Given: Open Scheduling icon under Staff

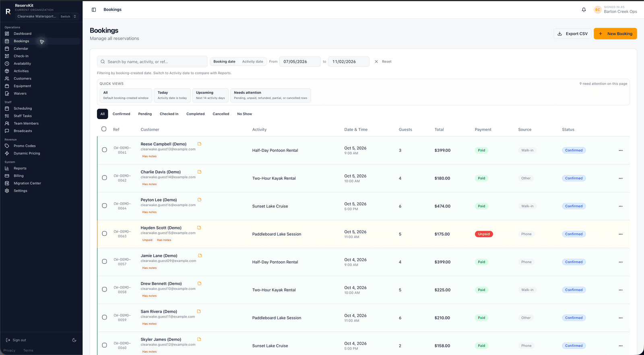Looking at the screenshot, I should coord(7,109).
